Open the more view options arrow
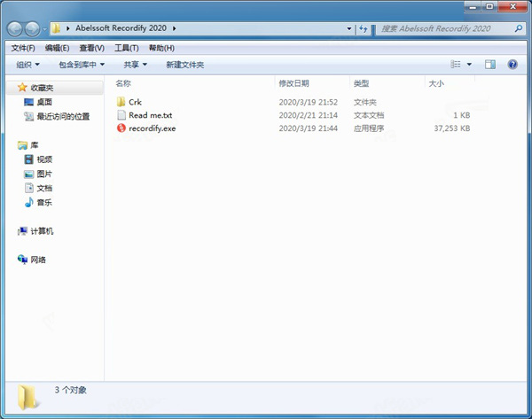Image resolution: width=532 pixels, height=419 pixels. (469, 64)
